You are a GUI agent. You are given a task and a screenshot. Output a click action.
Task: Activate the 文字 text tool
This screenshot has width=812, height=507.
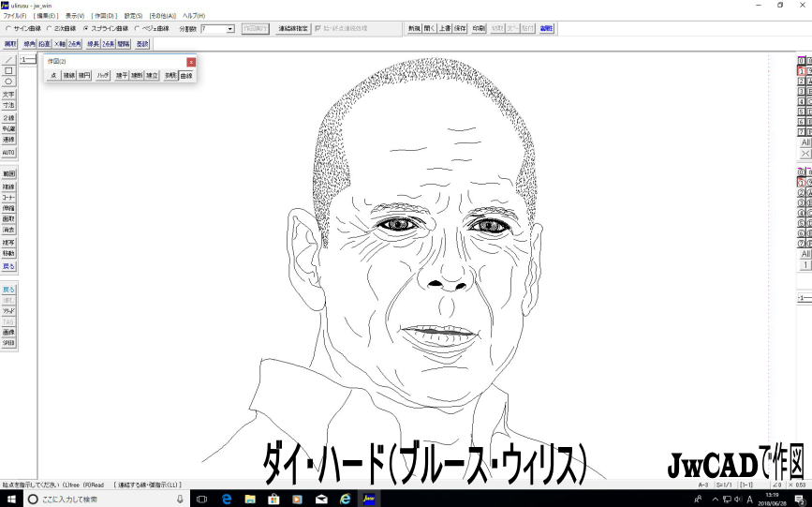click(8, 95)
